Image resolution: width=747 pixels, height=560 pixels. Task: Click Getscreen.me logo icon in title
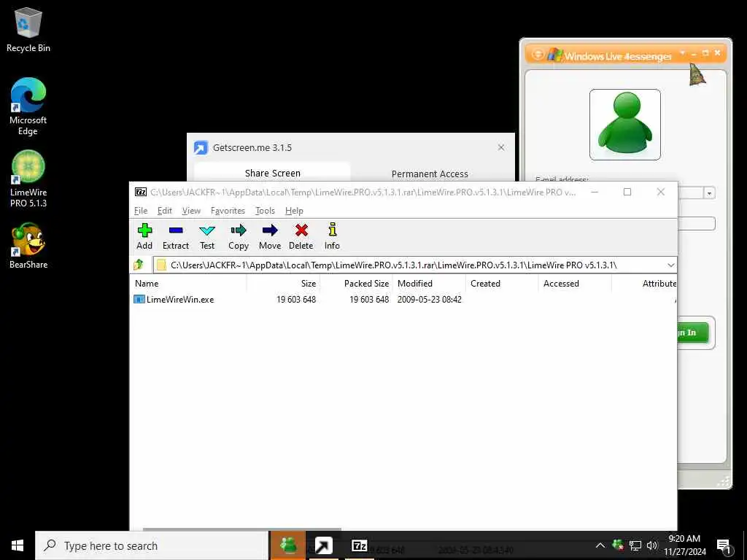coord(201,147)
